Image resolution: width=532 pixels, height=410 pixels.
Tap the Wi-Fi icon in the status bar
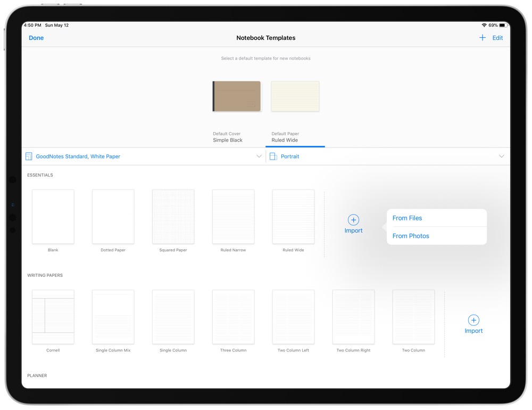[484, 24]
